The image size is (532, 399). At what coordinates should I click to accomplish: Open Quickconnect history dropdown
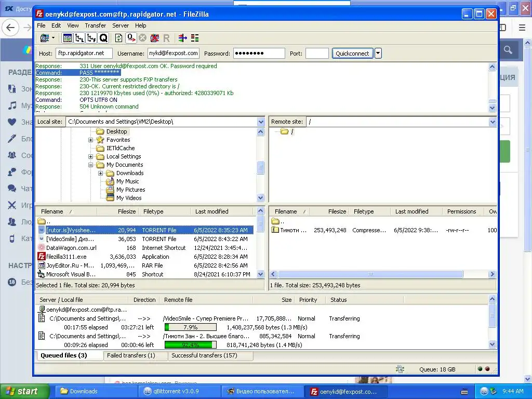[x=378, y=54]
